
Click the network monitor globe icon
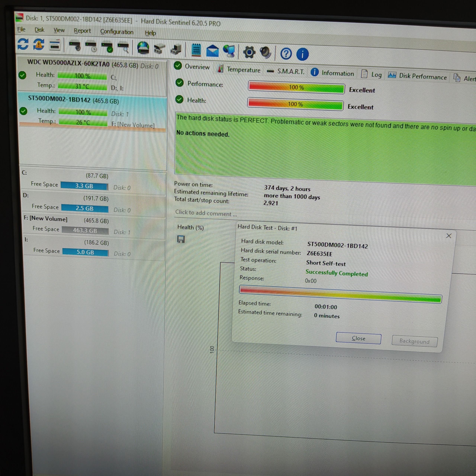pyautogui.click(x=229, y=51)
